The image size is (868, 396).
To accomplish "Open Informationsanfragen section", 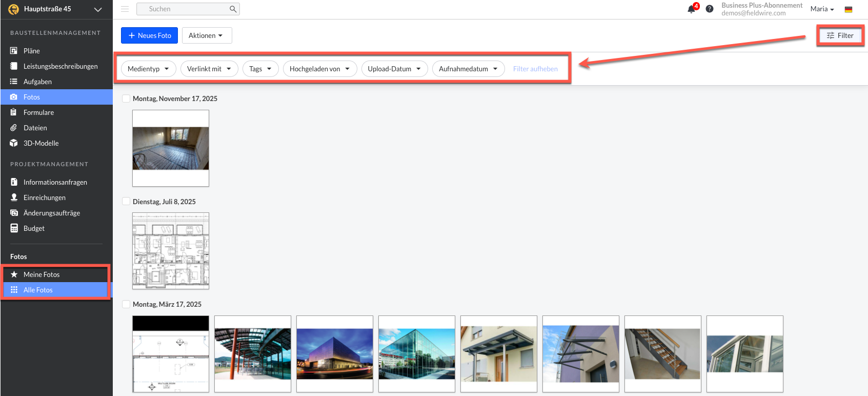I will (x=55, y=182).
